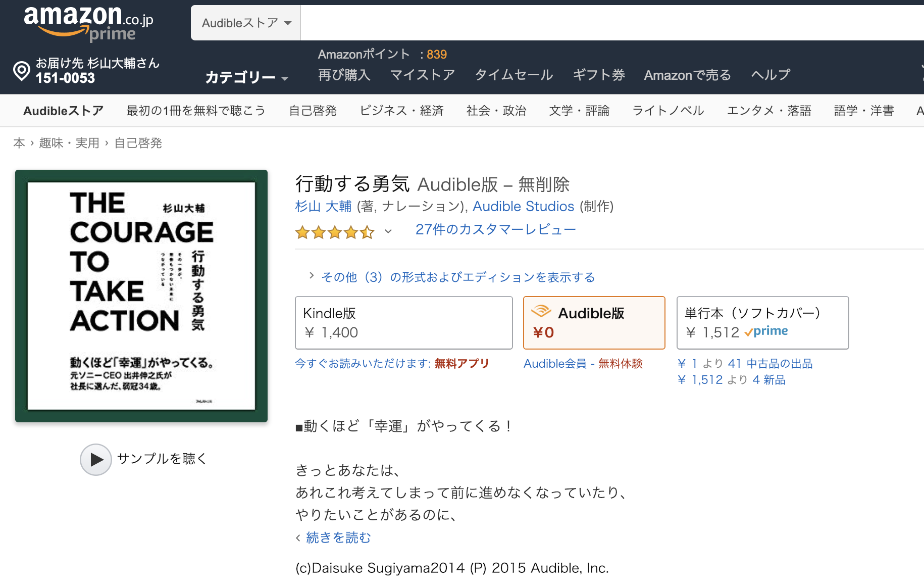Play the audiobook sample
The height and width of the screenshot is (588, 924).
tap(96, 459)
